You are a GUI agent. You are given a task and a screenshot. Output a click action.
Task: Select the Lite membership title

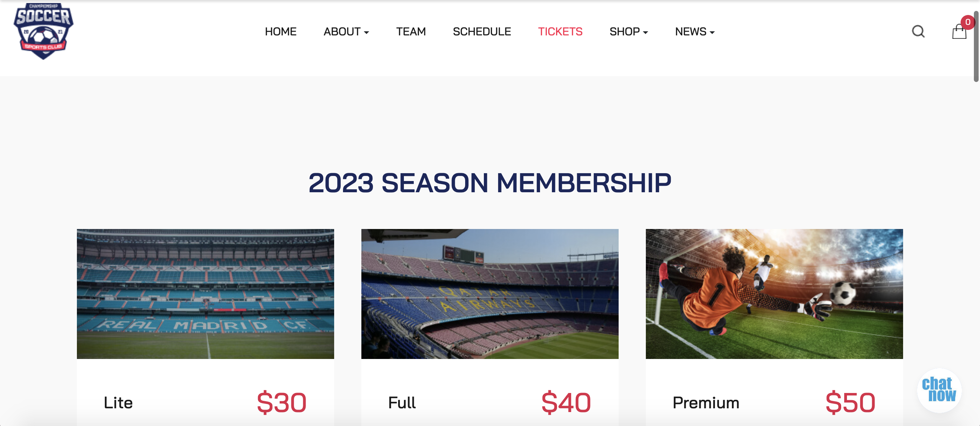point(118,403)
